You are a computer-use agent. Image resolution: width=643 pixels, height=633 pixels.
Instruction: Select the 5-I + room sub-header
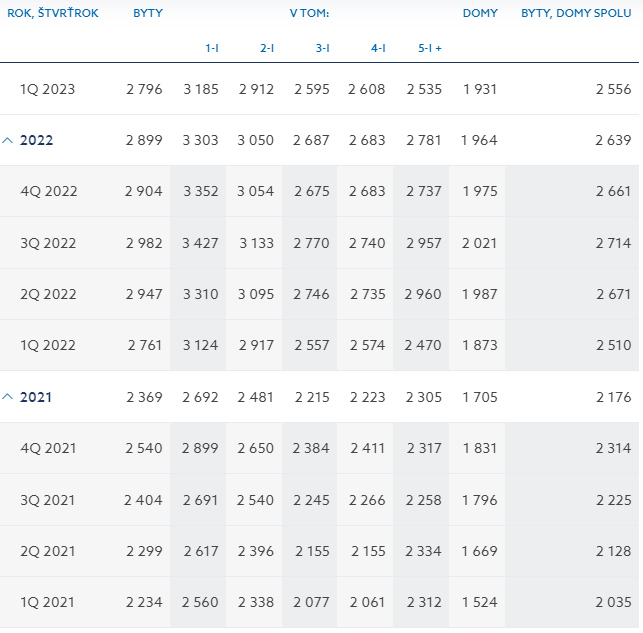pyautogui.click(x=430, y=48)
